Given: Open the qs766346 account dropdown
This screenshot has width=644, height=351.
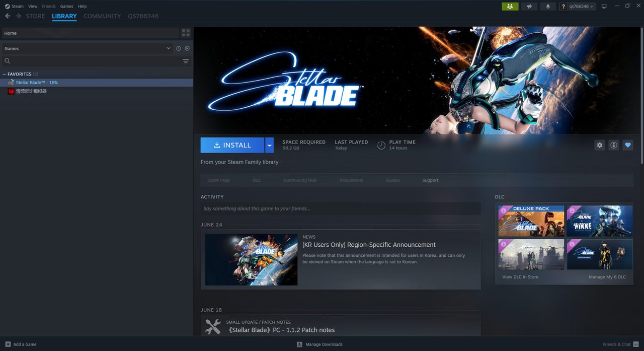Looking at the screenshot, I should point(582,7).
